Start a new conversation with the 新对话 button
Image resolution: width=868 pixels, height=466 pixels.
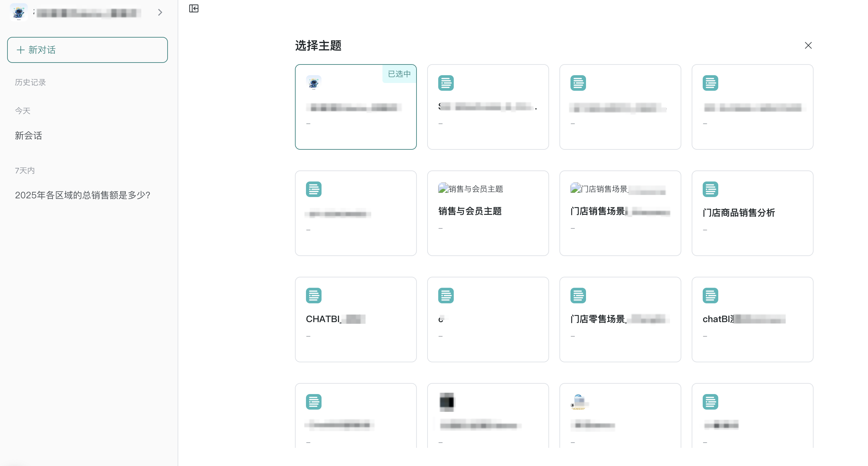pos(87,50)
